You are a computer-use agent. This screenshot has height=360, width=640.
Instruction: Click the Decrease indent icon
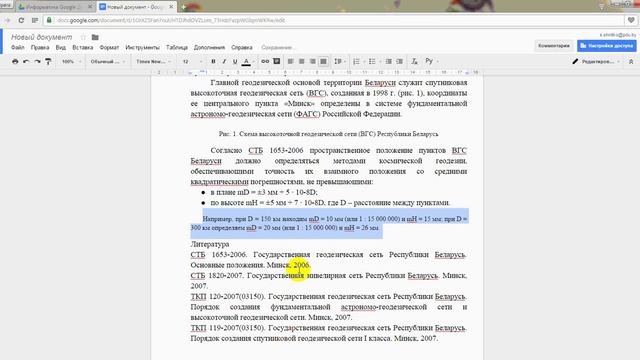coord(389,62)
